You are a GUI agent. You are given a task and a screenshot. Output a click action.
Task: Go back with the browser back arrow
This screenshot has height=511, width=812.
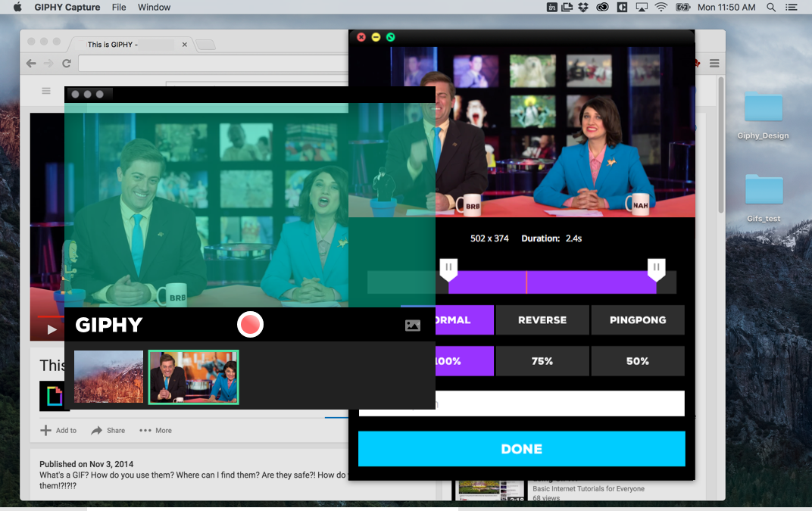click(31, 63)
